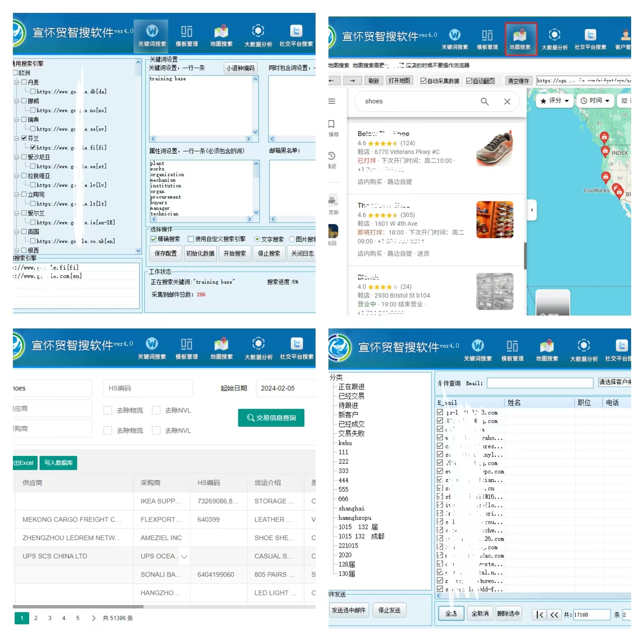644x644 pixels.
Task: Click the down arrow of country tree scrollbar
Action: [x=138, y=251]
